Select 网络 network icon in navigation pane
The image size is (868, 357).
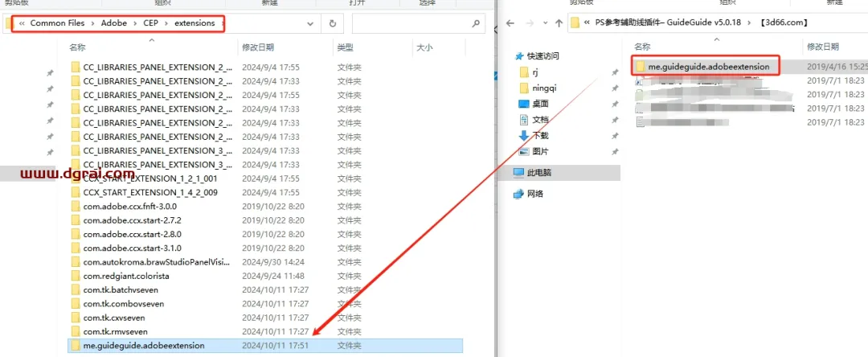[x=518, y=194]
